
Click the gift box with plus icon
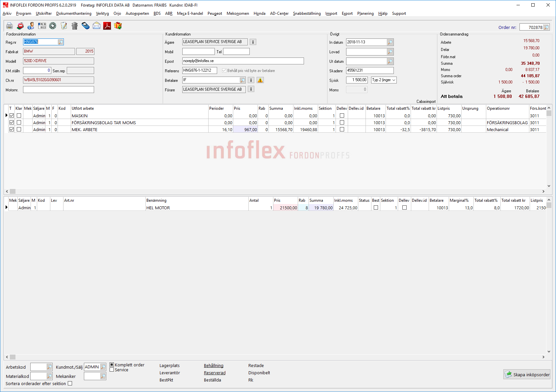coord(118,26)
